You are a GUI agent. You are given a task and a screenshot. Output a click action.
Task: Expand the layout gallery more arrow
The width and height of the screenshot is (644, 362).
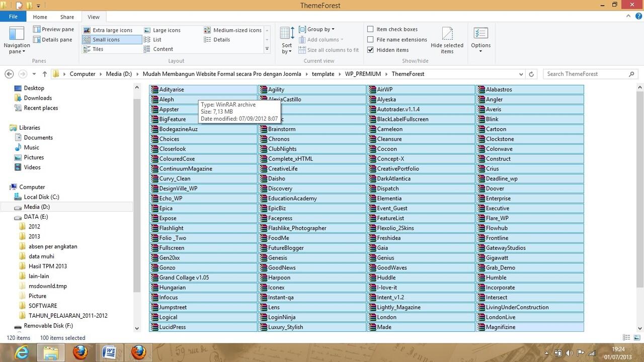click(267, 49)
